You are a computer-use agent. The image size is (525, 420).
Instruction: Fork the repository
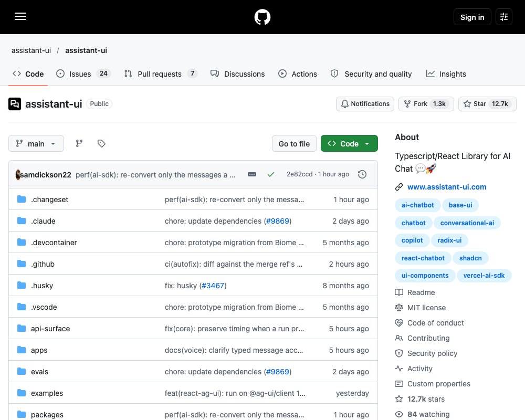tap(426, 104)
